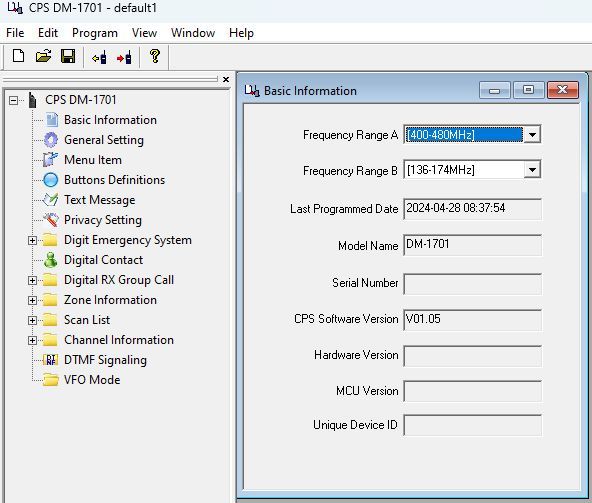Expand the Digital RX Group Call node

tap(32, 280)
